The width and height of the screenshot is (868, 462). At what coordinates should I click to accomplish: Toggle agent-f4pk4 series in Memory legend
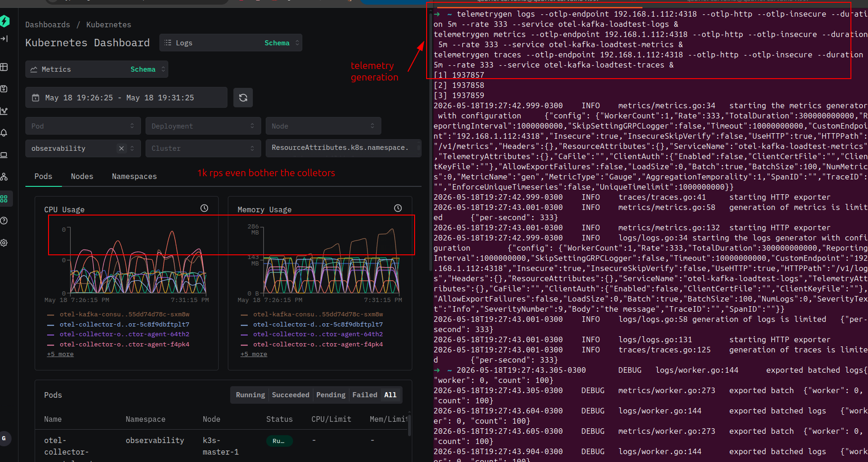[x=312, y=345]
